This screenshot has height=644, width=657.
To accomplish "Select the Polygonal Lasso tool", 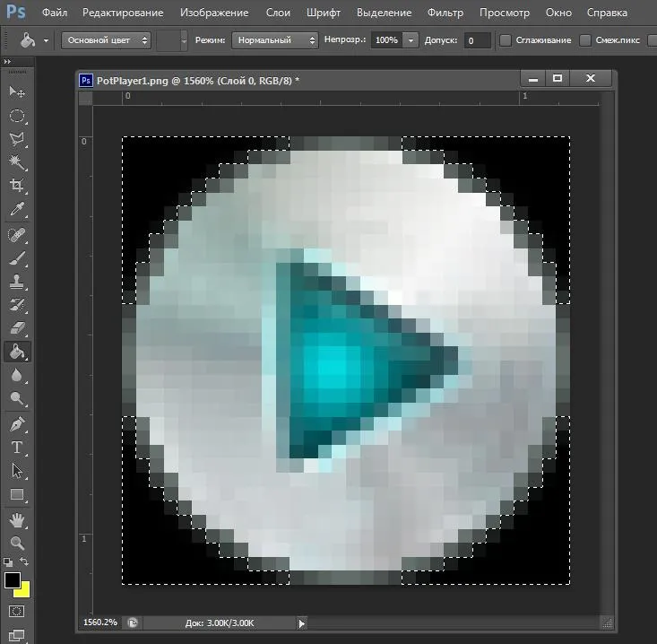I will coord(17,139).
